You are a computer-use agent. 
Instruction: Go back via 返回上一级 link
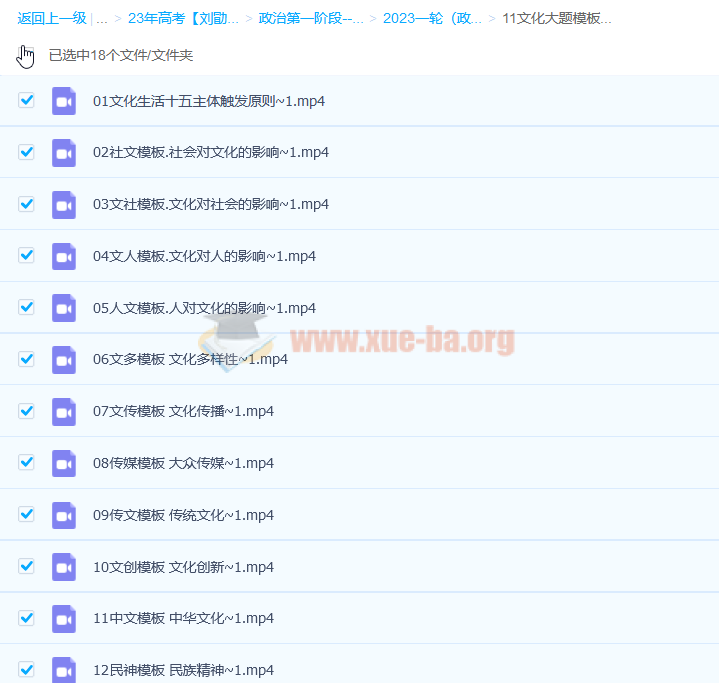[51, 18]
